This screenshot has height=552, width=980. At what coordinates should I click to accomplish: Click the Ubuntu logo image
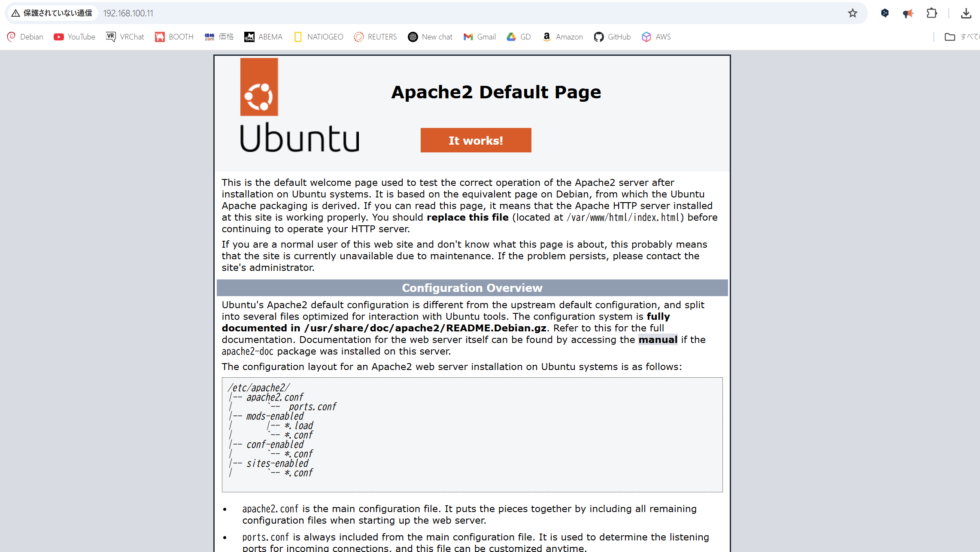coord(299,105)
